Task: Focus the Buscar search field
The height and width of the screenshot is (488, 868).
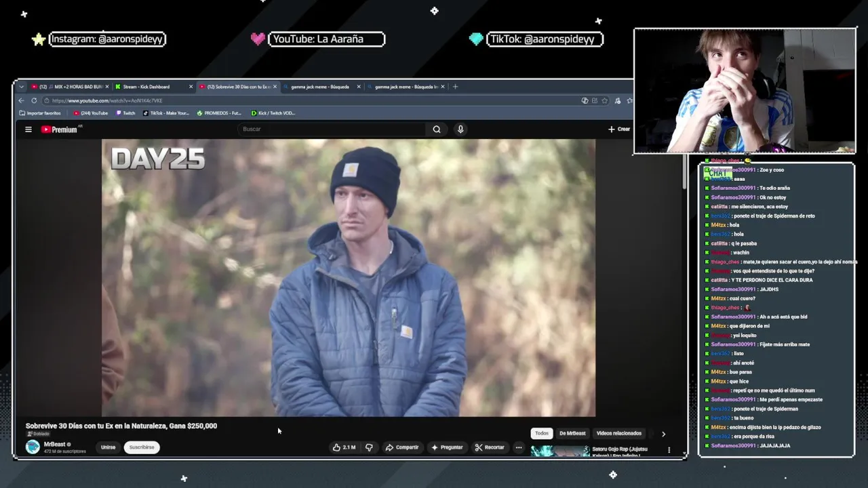Action: [x=332, y=129]
